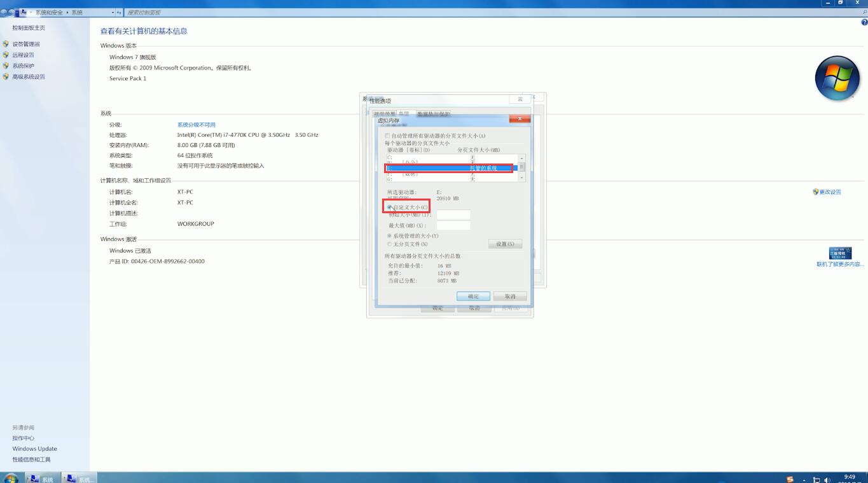Click the shield icon beside 高级系统设置
The image size is (868, 483).
pyautogui.click(x=6, y=76)
